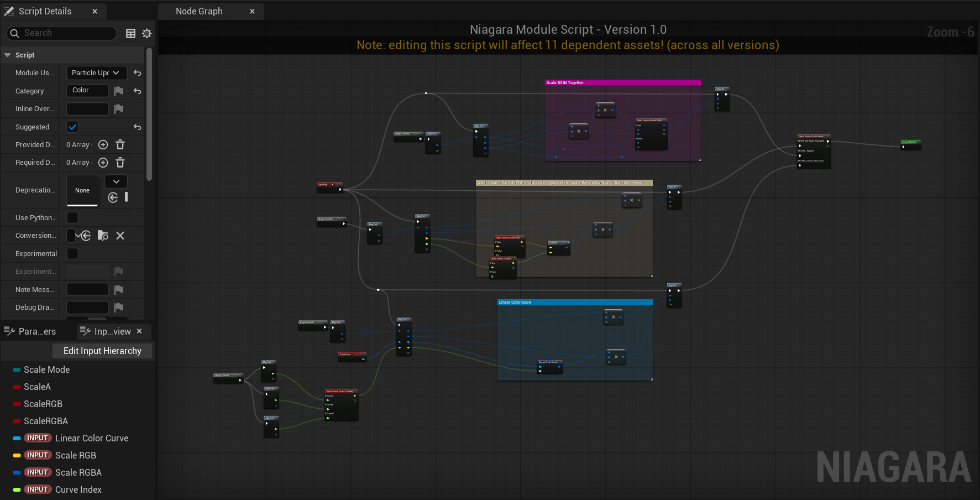980x500 pixels.
Task: Enable the Use Python checkbox
Action: click(72, 218)
